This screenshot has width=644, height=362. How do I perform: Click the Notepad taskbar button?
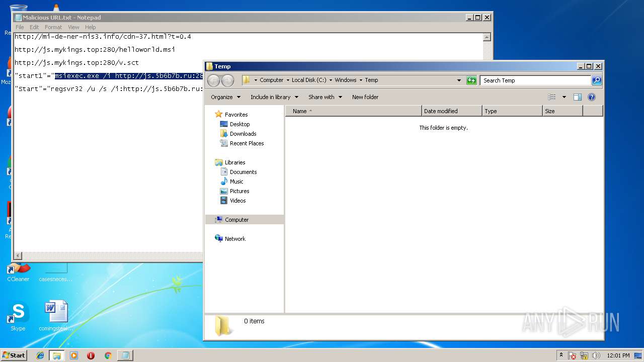pos(125,355)
